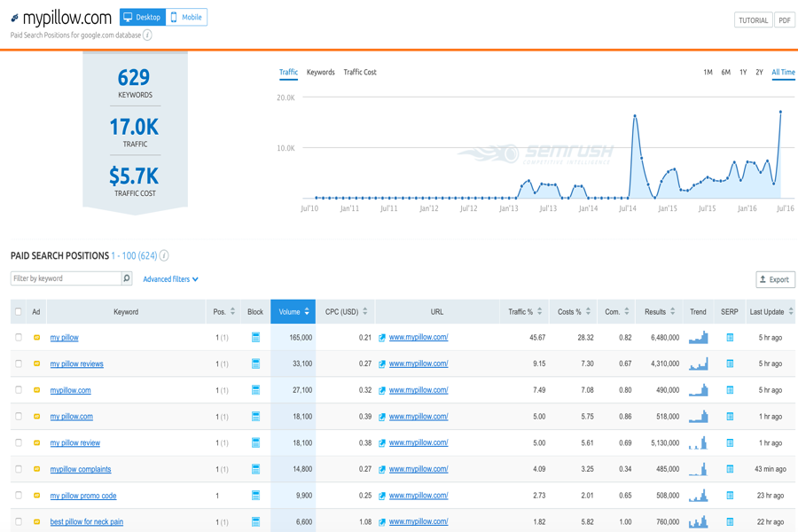Click trend chart for 'my pillow' row

tap(699, 337)
